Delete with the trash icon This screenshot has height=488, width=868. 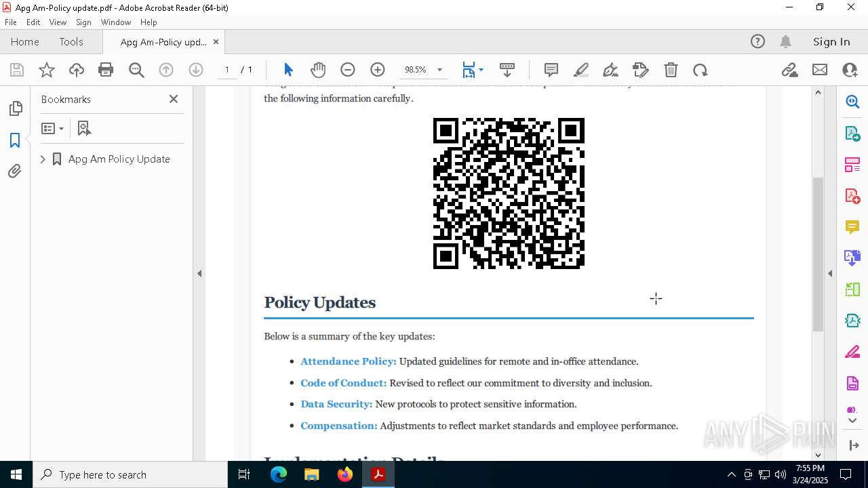point(671,70)
